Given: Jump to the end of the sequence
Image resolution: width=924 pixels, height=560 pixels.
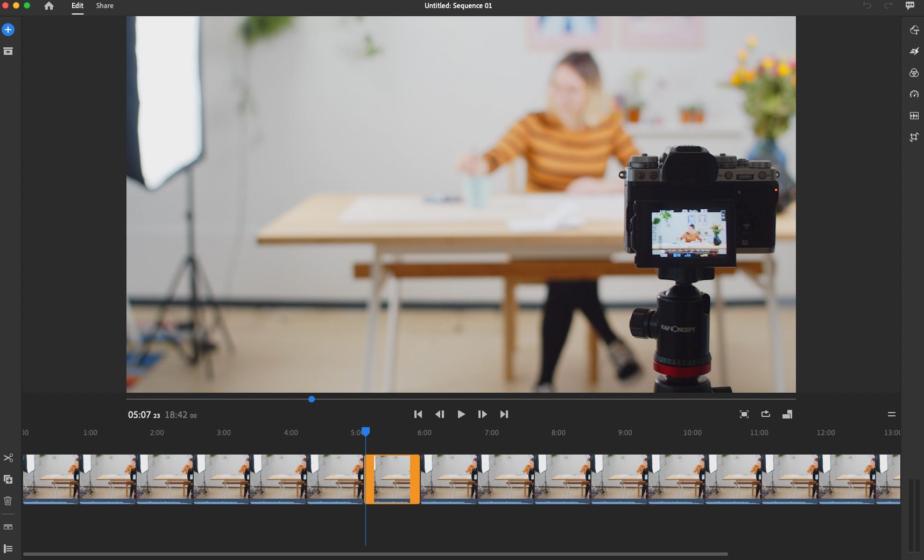Looking at the screenshot, I should point(504,414).
